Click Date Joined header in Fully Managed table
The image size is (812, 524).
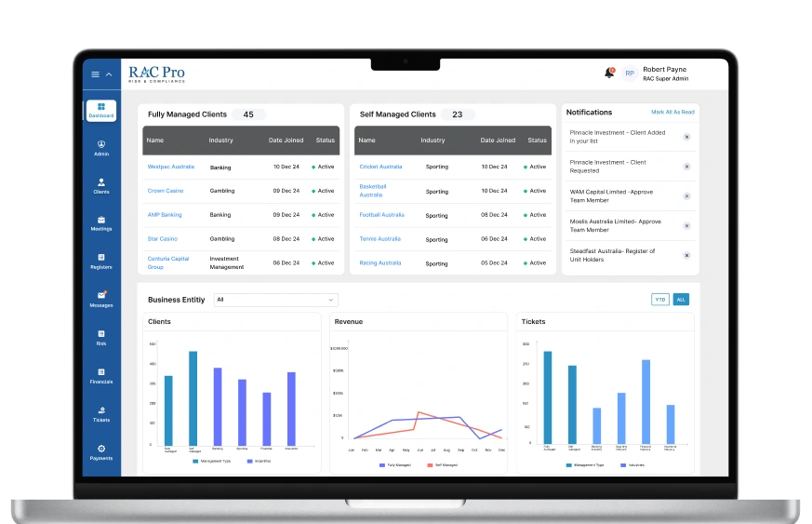coord(286,140)
